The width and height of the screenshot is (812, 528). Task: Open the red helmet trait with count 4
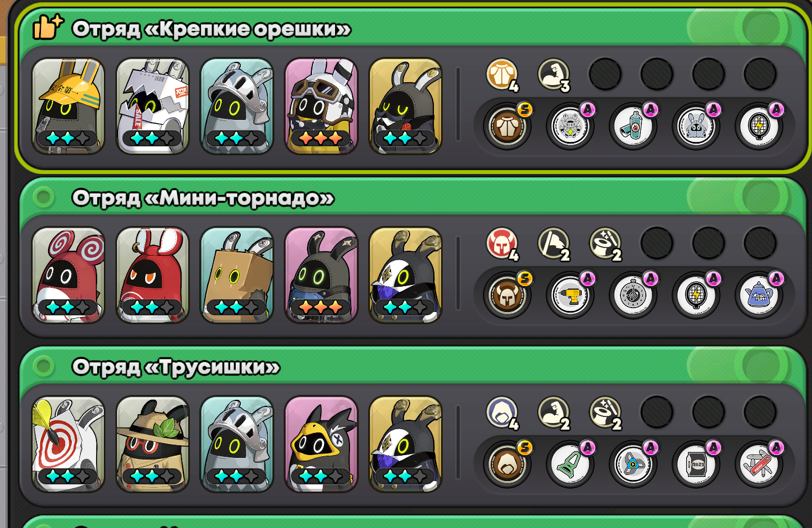(x=502, y=244)
